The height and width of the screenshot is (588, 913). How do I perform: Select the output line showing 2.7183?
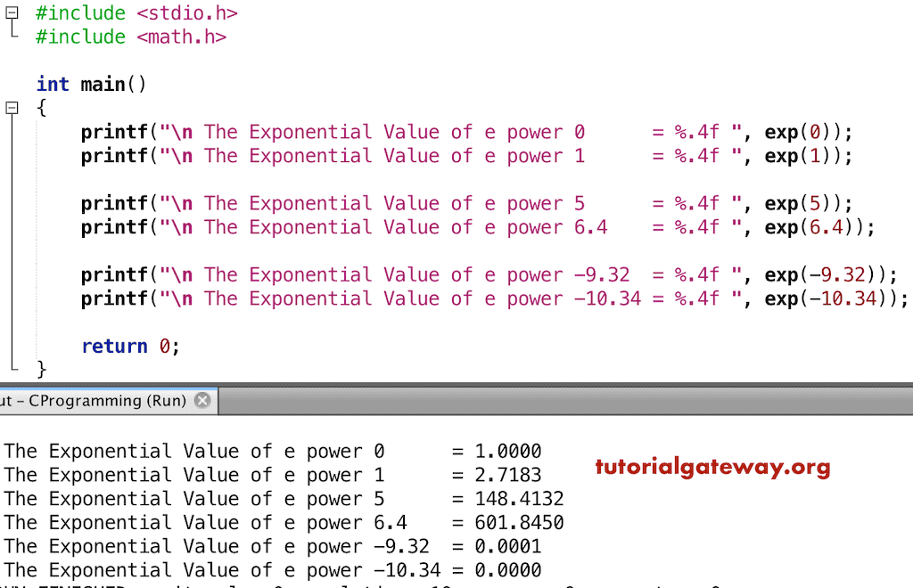coord(267,475)
